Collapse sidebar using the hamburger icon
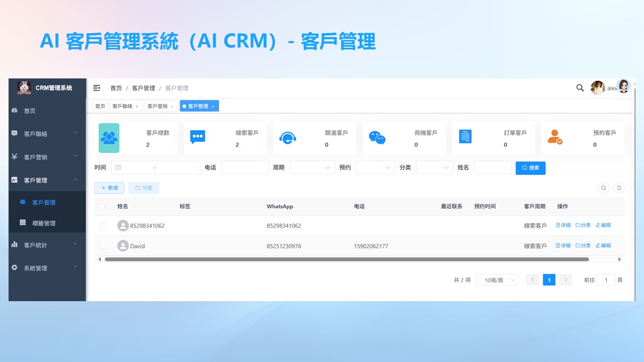This screenshot has height=362, width=644. (97, 88)
